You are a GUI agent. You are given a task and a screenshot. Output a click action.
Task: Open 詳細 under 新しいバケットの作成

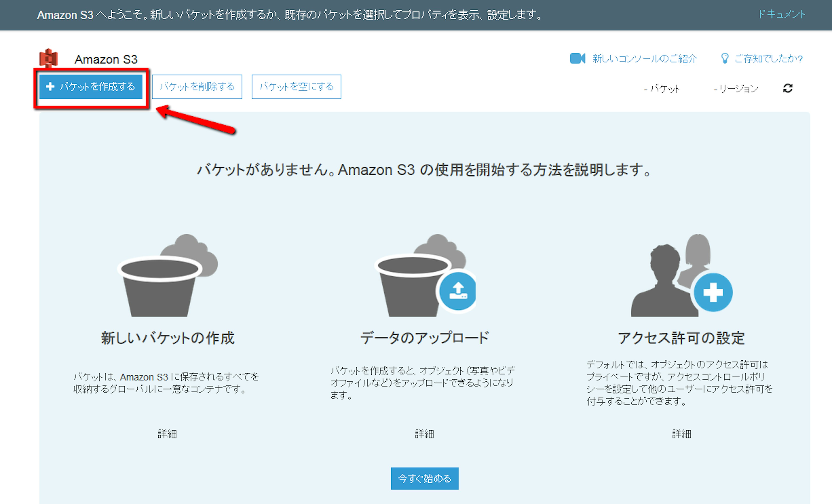pyautogui.click(x=167, y=434)
